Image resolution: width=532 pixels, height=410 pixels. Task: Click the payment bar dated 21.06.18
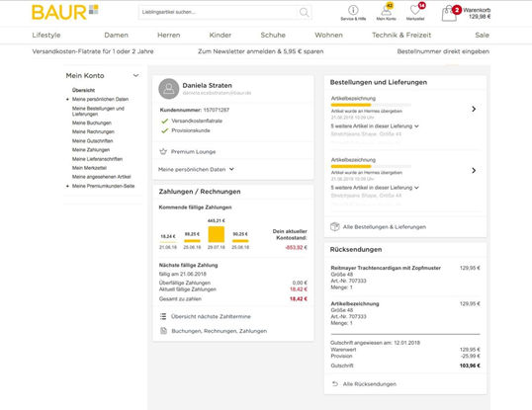(168, 242)
